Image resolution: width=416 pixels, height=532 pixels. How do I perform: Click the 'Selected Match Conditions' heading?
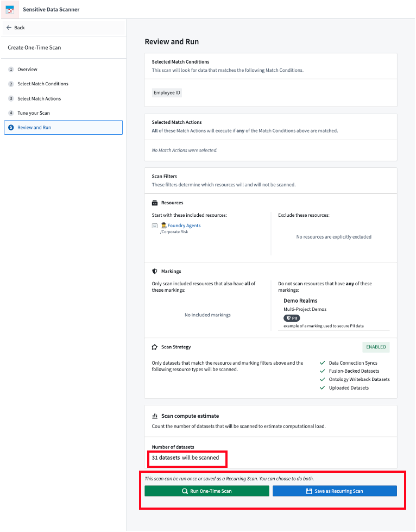(180, 62)
